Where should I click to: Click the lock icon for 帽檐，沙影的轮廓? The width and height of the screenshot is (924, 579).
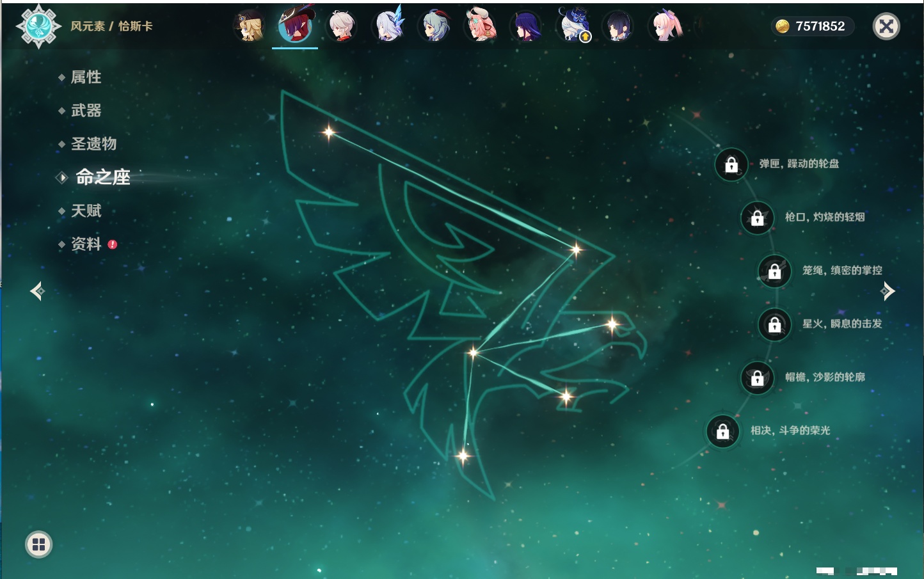click(x=757, y=377)
